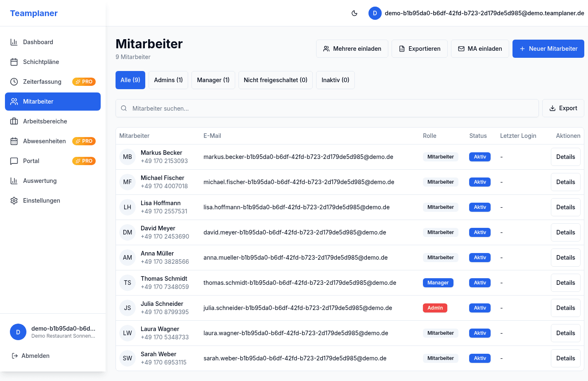This screenshot has width=588, height=381.
Task: Open the Dashboard page in the sidebar
Action: (x=38, y=42)
